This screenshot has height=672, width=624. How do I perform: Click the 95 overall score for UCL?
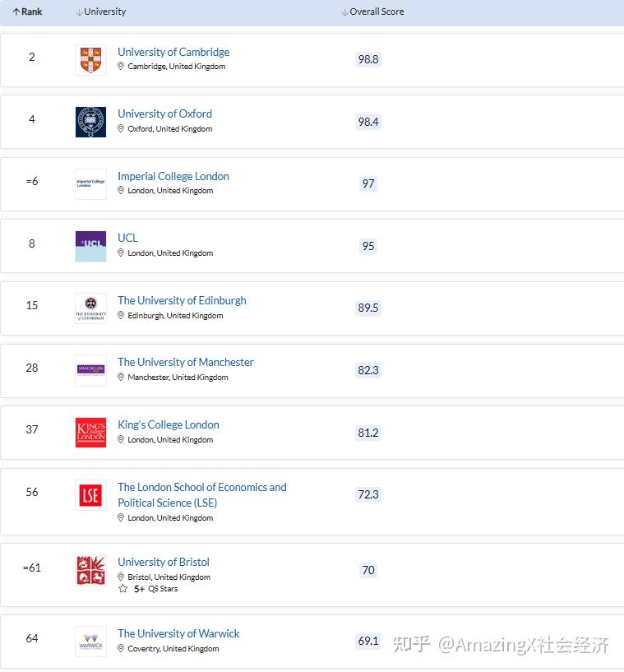(368, 246)
